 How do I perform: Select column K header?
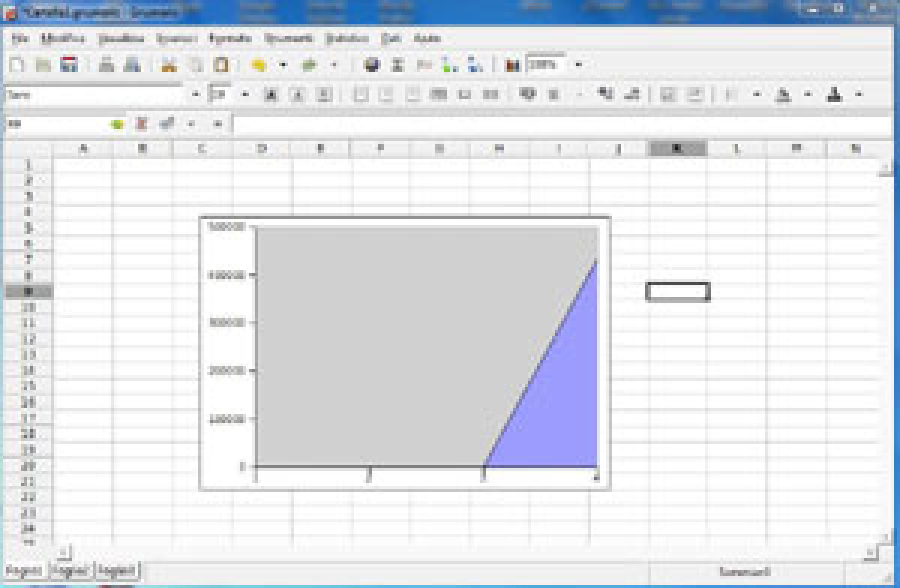pyautogui.click(x=677, y=148)
